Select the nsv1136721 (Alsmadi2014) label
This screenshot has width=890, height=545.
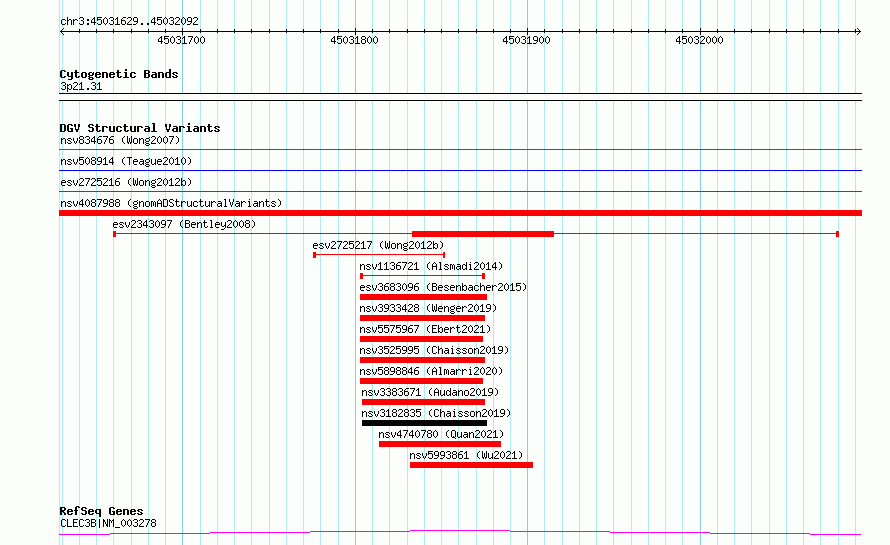(431, 266)
